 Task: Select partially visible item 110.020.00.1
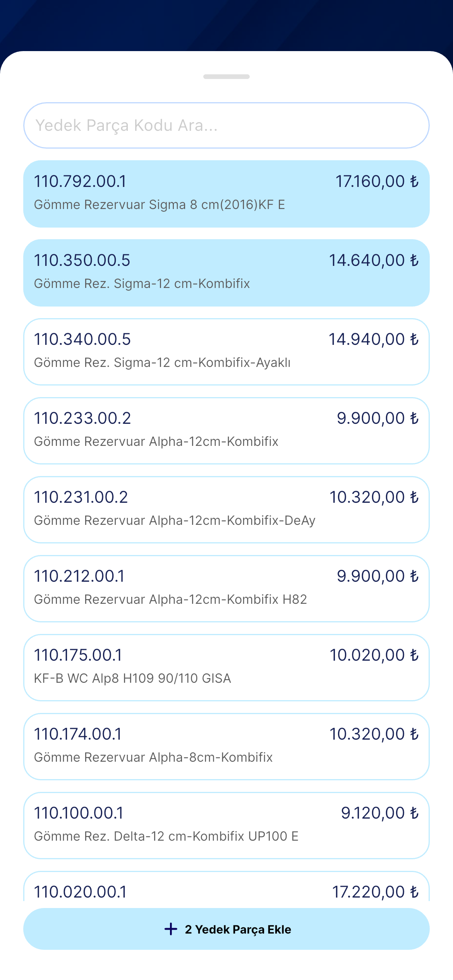click(226, 886)
